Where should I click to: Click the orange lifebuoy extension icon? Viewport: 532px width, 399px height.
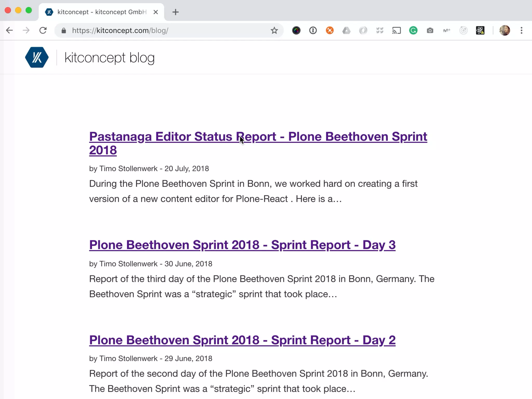click(x=330, y=31)
